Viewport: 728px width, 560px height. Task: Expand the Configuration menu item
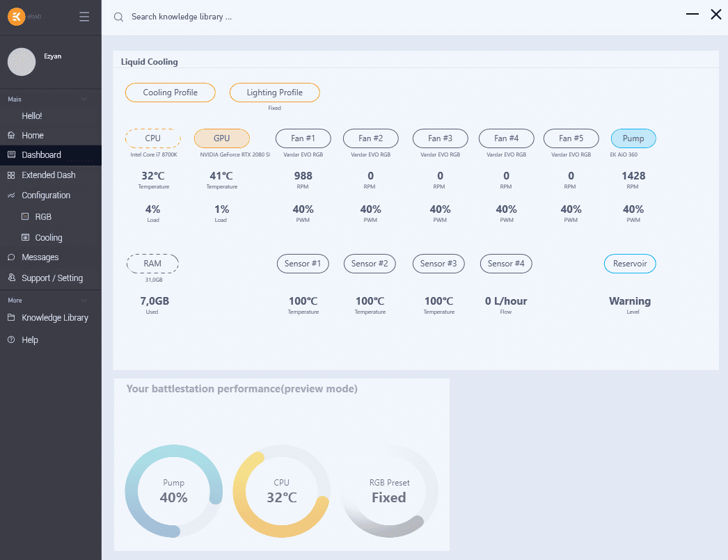coord(46,195)
